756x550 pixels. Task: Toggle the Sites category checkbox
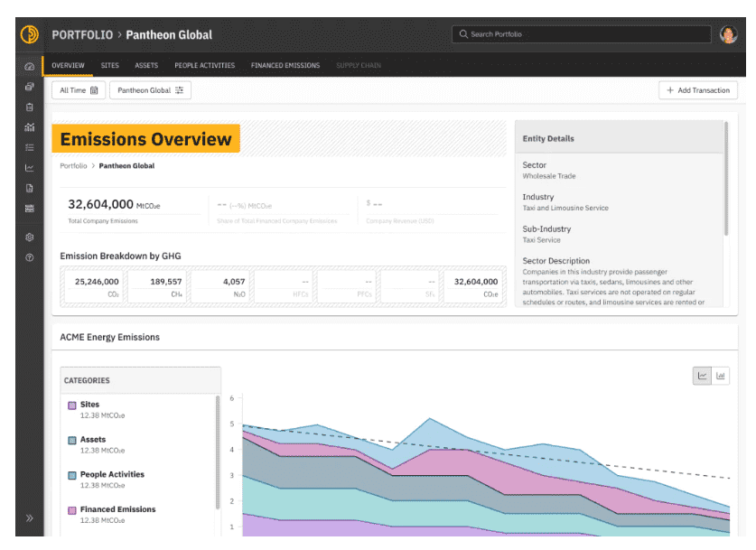72,406
